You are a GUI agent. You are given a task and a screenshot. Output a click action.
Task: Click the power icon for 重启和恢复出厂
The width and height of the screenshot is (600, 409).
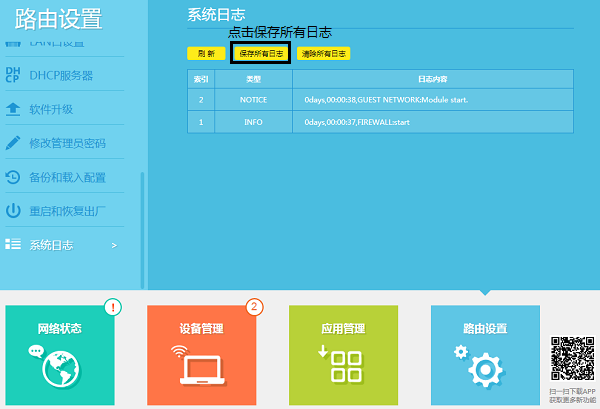(x=13, y=211)
